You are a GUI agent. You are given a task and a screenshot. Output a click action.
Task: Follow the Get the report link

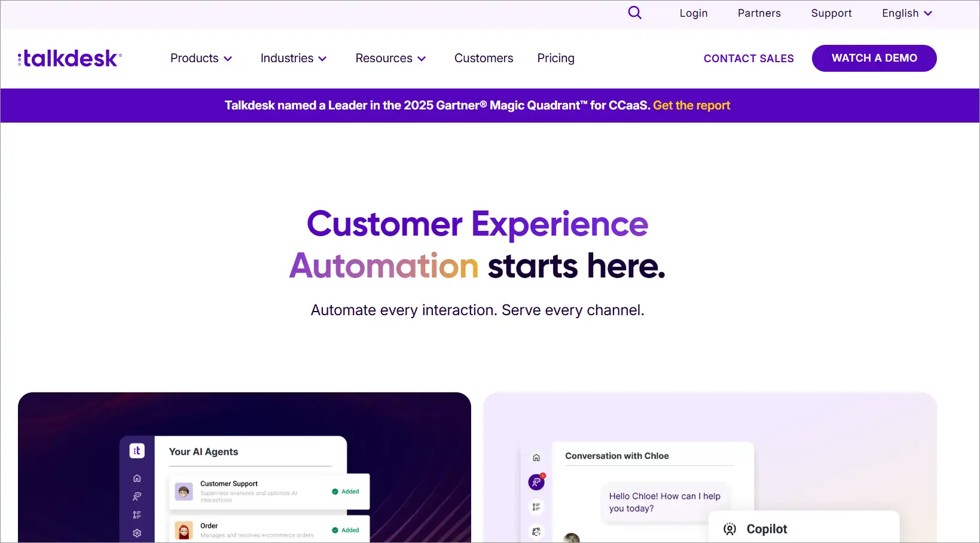point(692,105)
